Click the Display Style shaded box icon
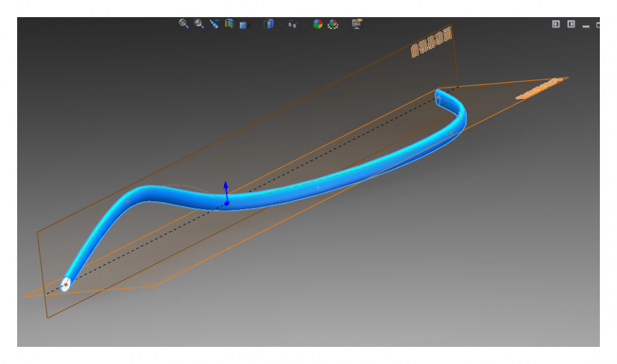This screenshot has height=364, width=617. pos(269,24)
